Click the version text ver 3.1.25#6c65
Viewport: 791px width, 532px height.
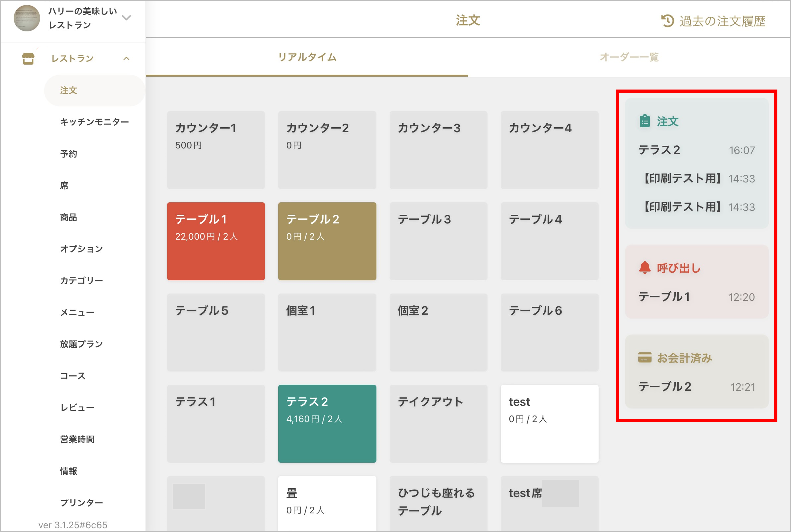tap(73, 525)
